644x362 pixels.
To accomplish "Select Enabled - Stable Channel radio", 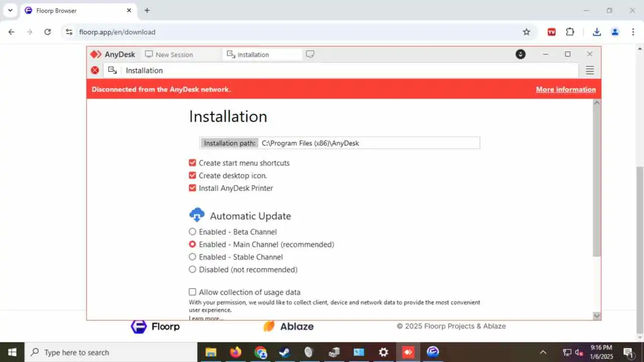I will pos(192,257).
